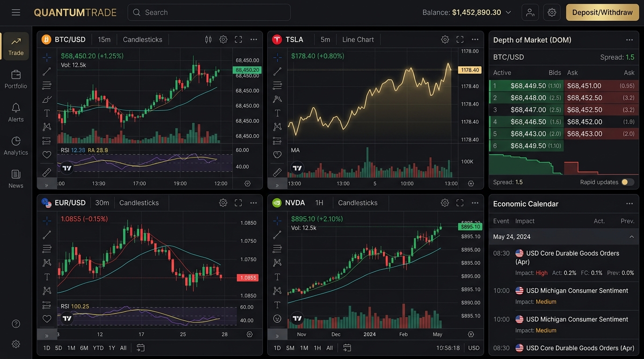
Task: Click the Deposit/Withdraw button
Action: [x=602, y=13]
